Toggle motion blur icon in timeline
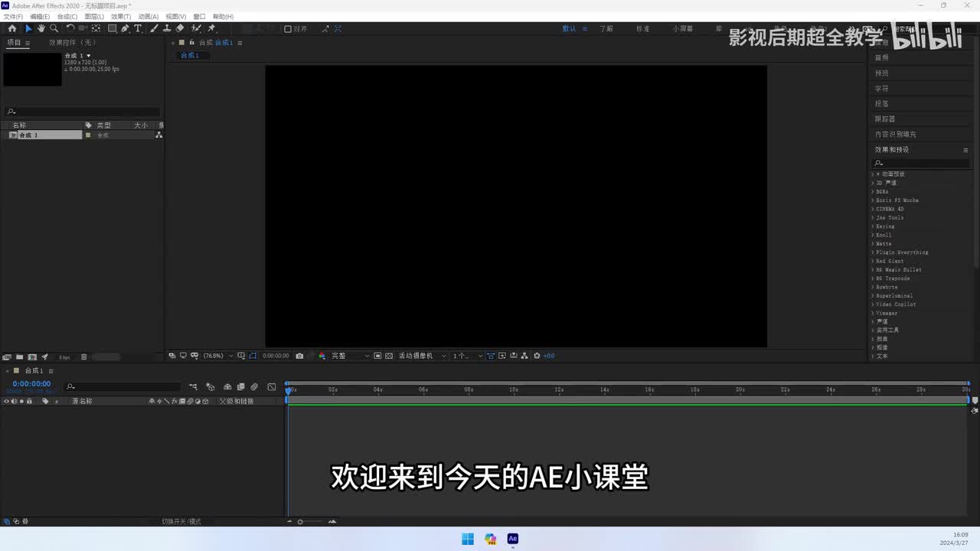Screen dimensions: 980x551 [x=254, y=387]
